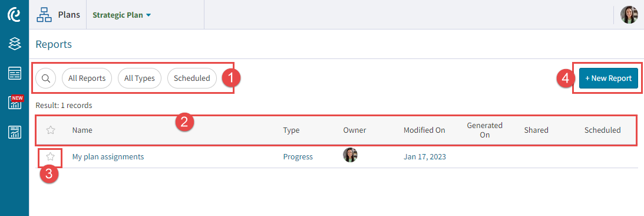Expand the Strategic Plan dropdown
The image size is (644, 216).
(122, 15)
